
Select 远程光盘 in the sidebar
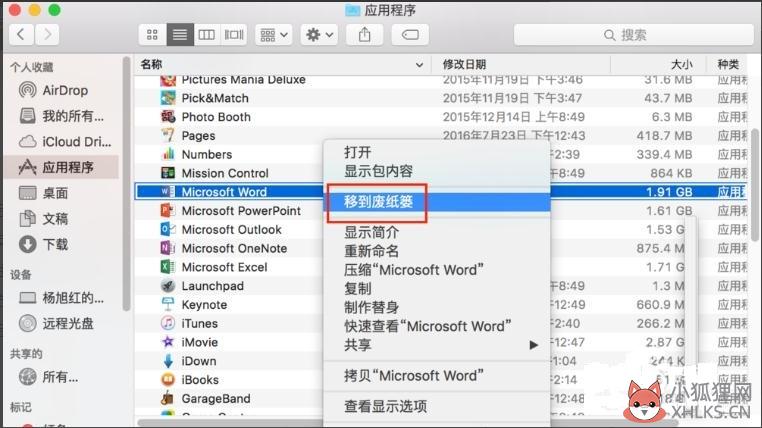click(x=56, y=324)
